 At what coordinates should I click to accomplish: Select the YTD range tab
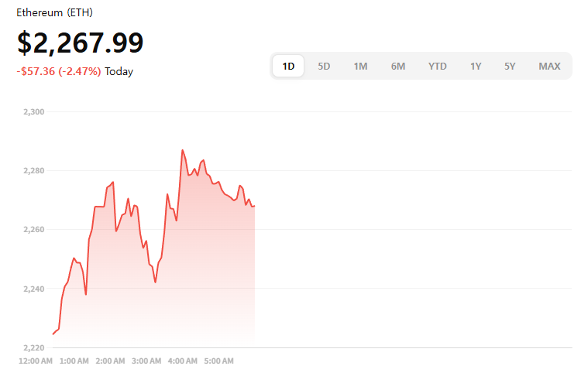(438, 67)
